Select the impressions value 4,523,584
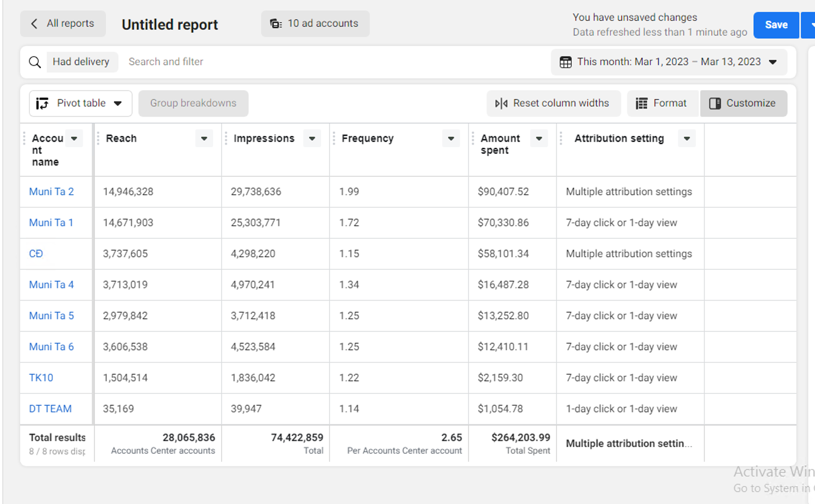This screenshot has width=815, height=504. point(253,347)
